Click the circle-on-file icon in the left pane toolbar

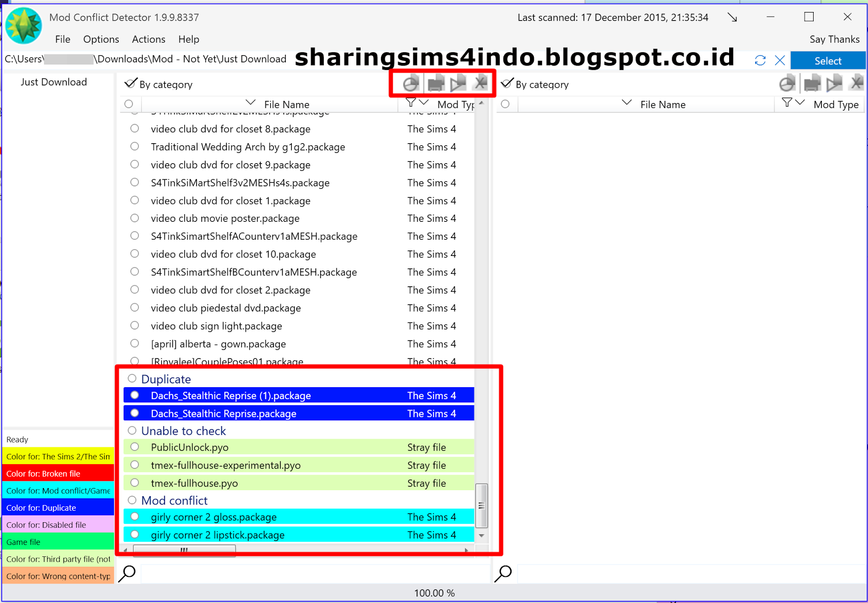pyautogui.click(x=411, y=84)
